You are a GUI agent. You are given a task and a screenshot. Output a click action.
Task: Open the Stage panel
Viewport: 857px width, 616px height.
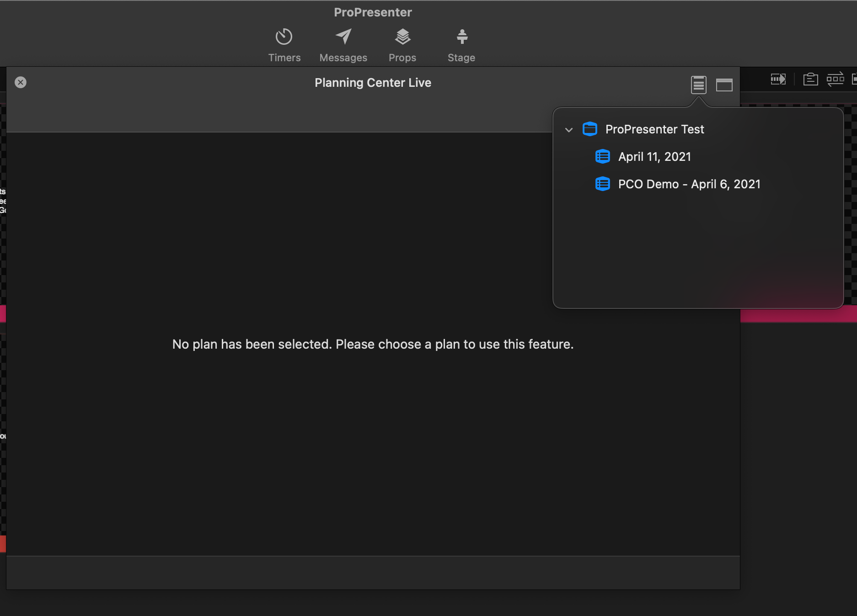[x=461, y=45]
